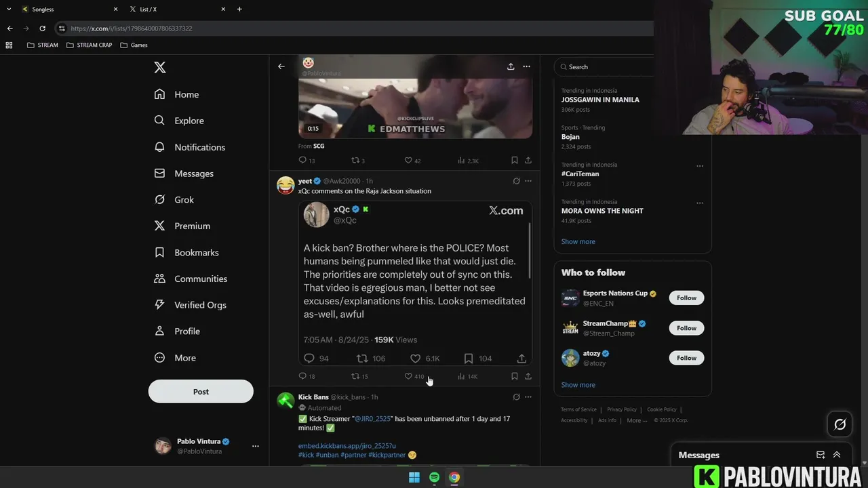Follow StreamChamp
The width and height of the screenshot is (868, 488).
point(686,328)
